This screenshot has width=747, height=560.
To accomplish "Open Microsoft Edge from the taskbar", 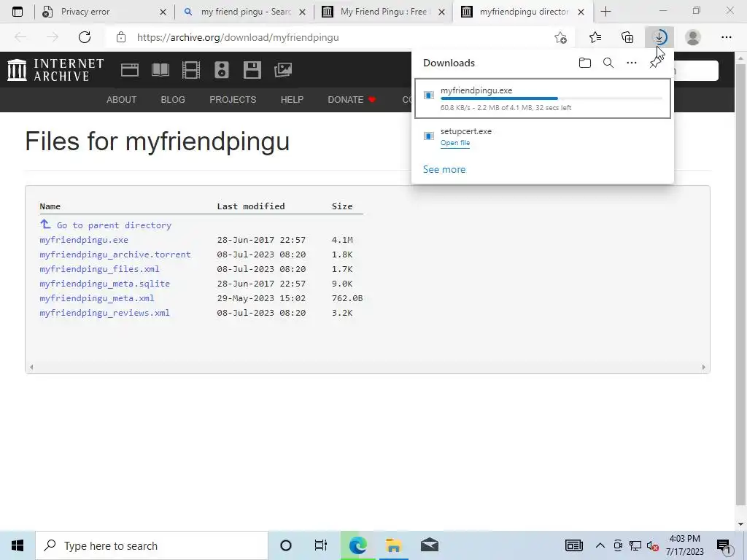I will pos(357,545).
